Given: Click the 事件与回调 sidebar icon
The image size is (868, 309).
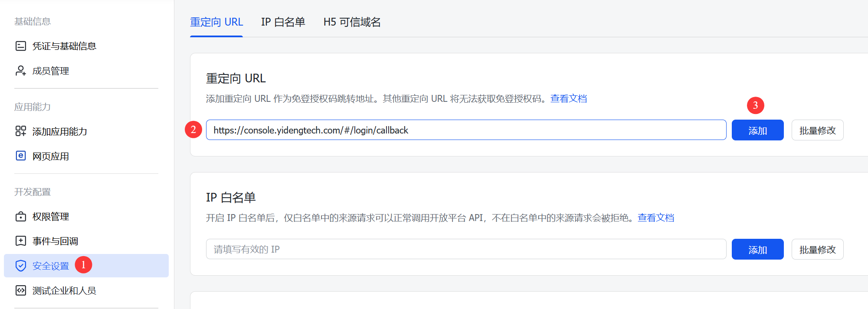Looking at the screenshot, I should [20, 241].
